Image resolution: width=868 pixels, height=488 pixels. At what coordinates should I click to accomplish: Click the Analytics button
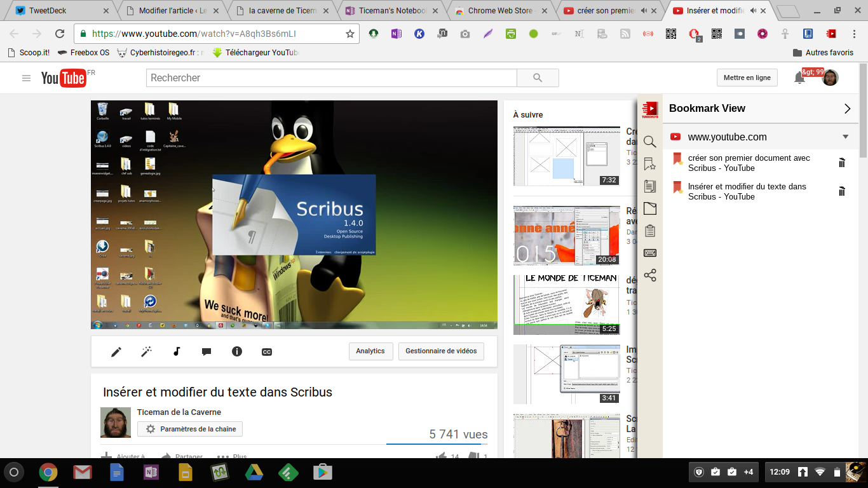[x=370, y=351]
